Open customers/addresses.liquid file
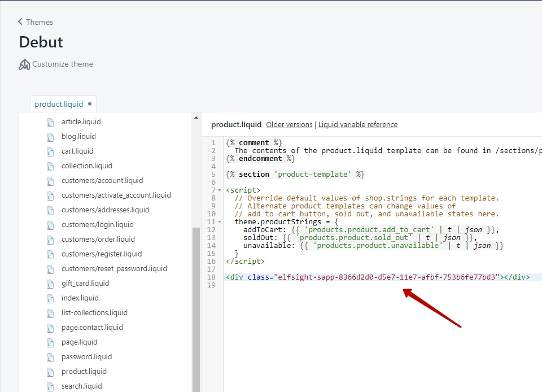 106,210
